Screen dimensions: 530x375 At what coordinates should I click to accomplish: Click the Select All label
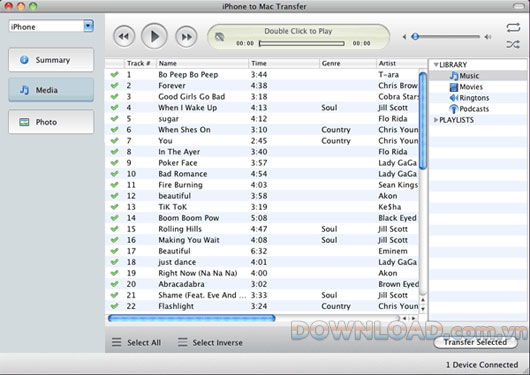tap(144, 343)
